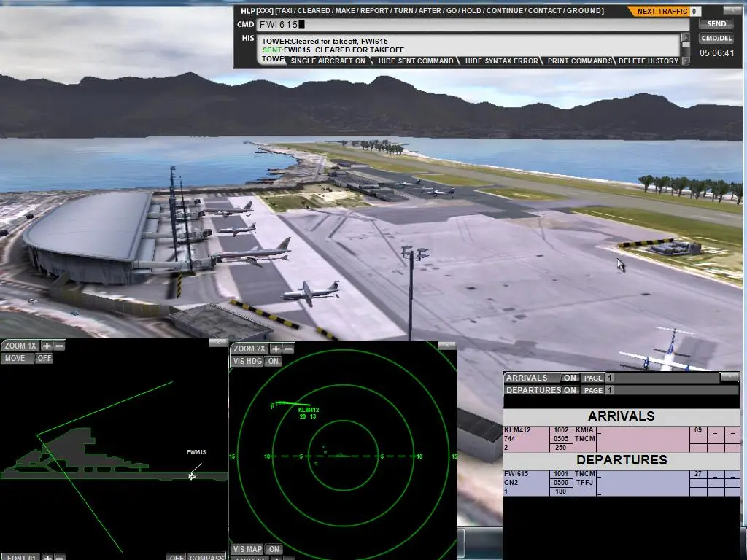Viewport: 747px width, 560px height.
Task: Select the FWI615 aircraft symbol on ground map
Action: coord(192,475)
